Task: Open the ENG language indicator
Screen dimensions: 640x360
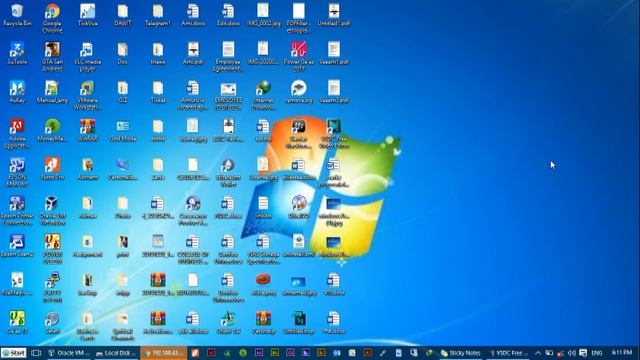Action: tap(597, 353)
